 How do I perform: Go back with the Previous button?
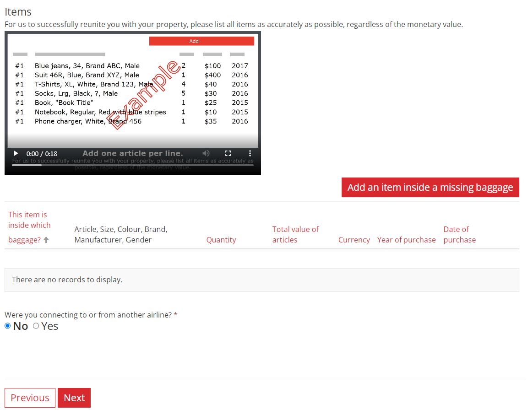pos(30,398)
